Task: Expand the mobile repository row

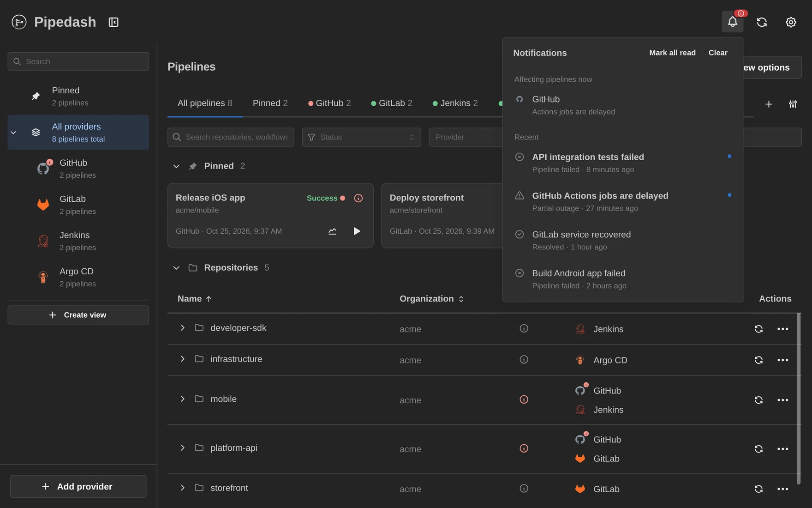Action: click(x=182, y=399)
